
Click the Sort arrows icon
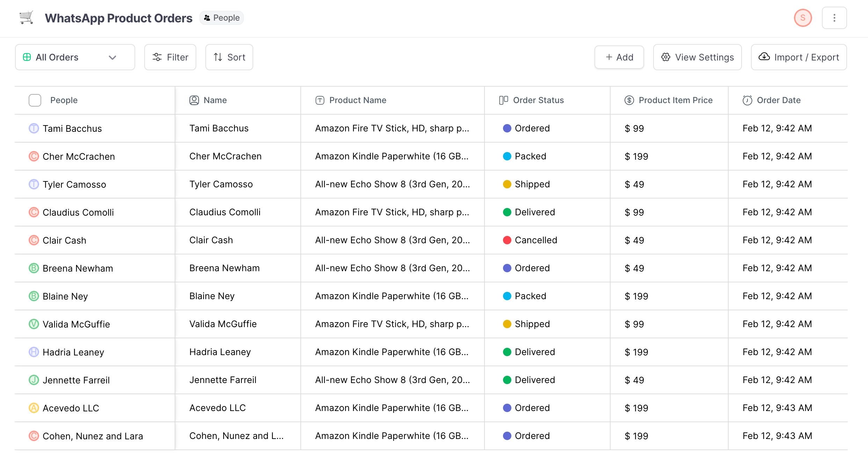point(218,57)
